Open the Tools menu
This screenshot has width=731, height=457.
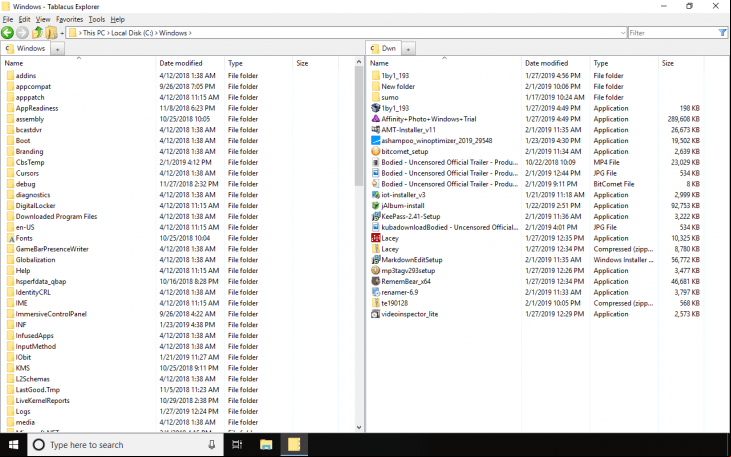pos(97,20)
